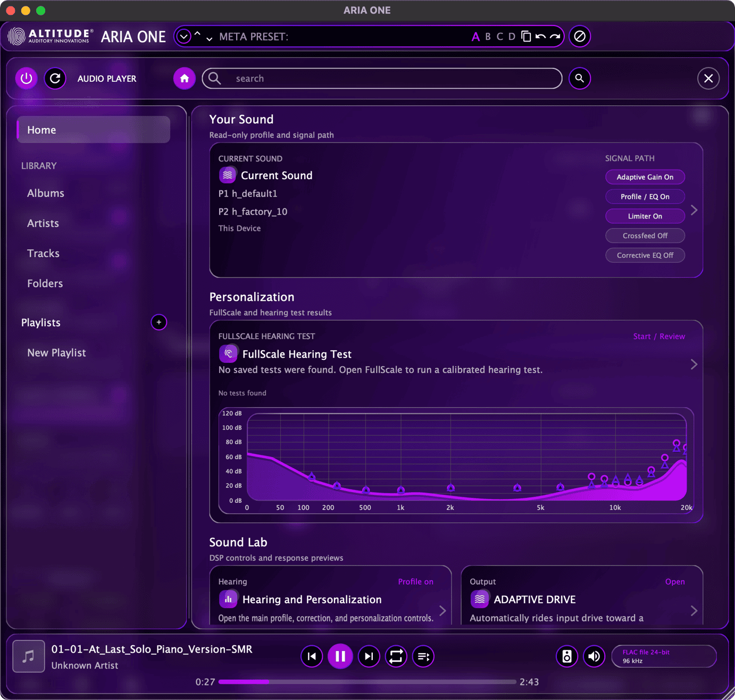Click the P2 h_factory_10 profile text

click(x=253, y=212)
